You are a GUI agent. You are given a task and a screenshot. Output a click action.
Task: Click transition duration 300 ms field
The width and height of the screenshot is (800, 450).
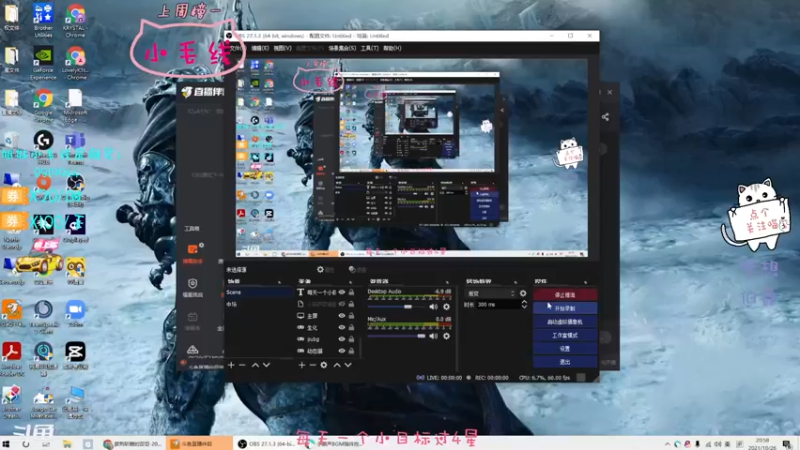coord(497,305)
